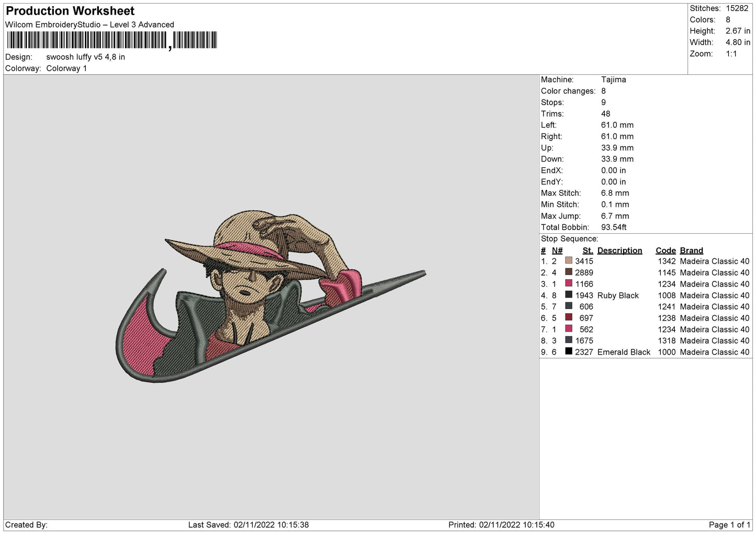Select the Emerald Black color swatch
Screen dimensions: 756x534
[569, 351]
